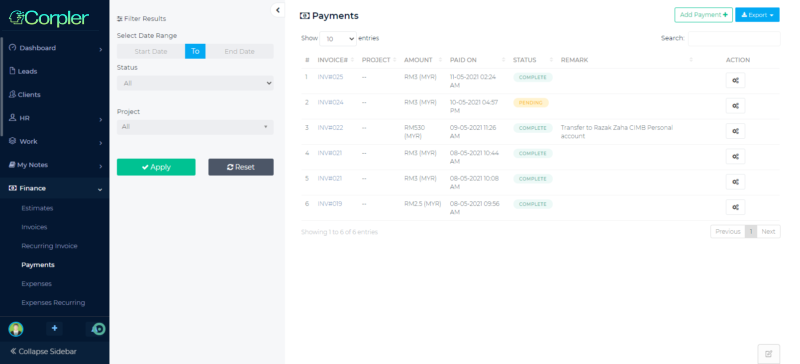800x364 pixels.
Task: Click the sticky note icon at bottom right
Action: 768,353
